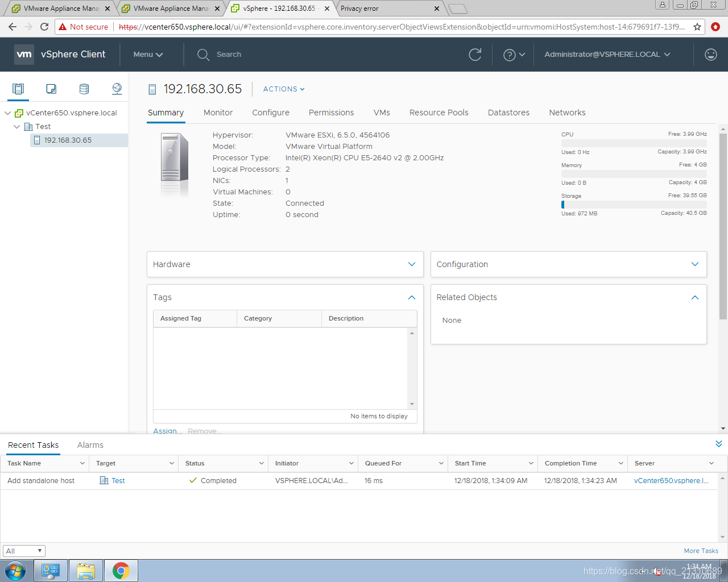Open the All tasks filter combo box

[24, 551]
